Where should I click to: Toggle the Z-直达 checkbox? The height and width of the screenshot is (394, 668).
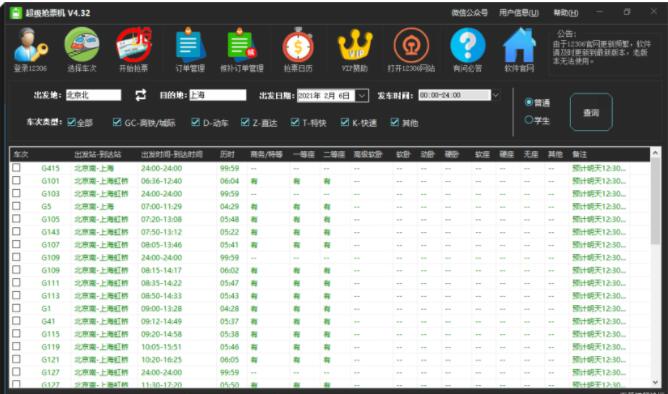point(245,122)
